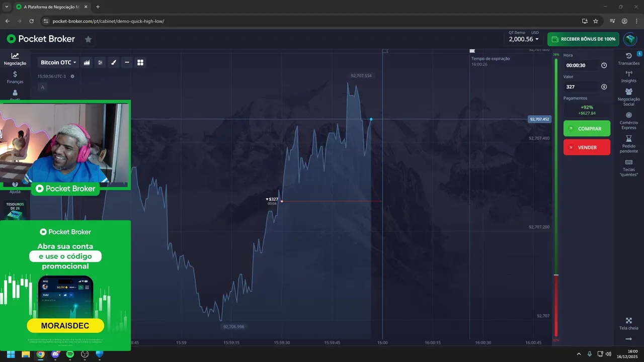644x362 pixels.
Task: Open the indicators settings icon
Action: pos(100,62)
